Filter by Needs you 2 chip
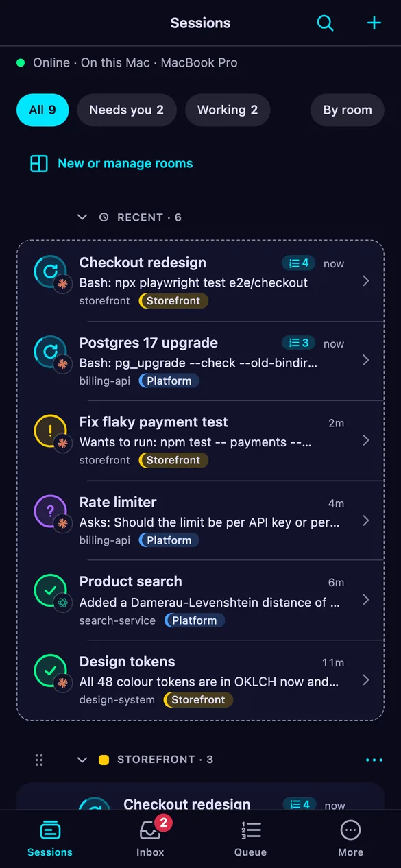The image size is (401, 868). pos(127,110)
